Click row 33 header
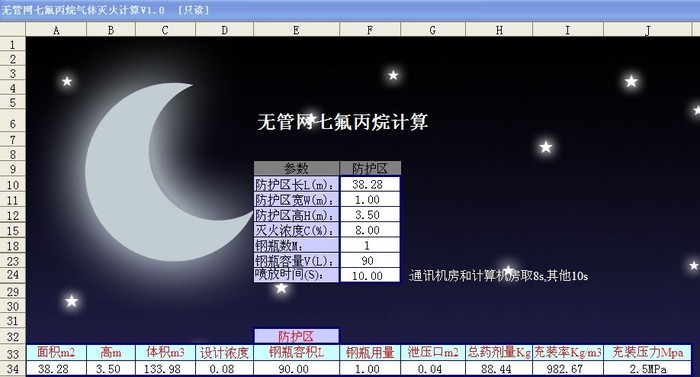The width and height of the screenshot is (700, 377). click(x=13, y=354)
